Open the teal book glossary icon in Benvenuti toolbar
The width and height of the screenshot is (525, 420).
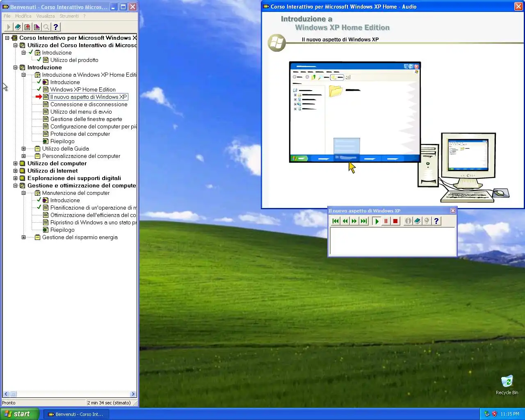[18, 27]
